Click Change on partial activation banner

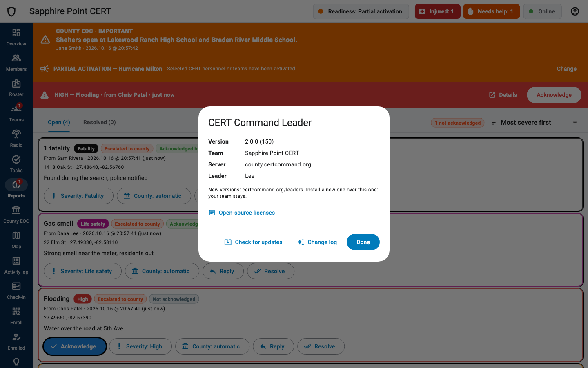(567, 69)
